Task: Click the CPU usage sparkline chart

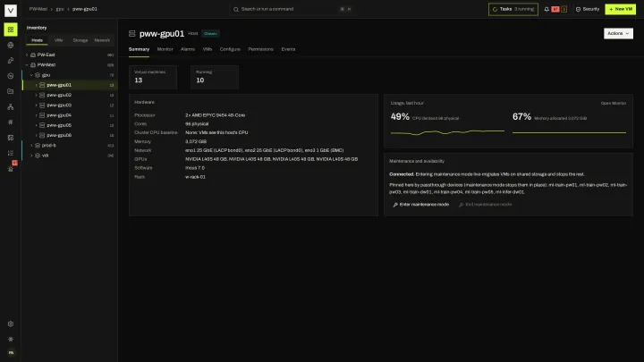Action: [447, 132]
